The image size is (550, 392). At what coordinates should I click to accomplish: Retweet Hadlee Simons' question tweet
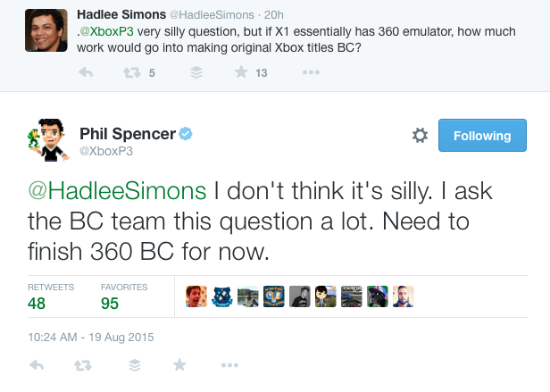(132, 72)
